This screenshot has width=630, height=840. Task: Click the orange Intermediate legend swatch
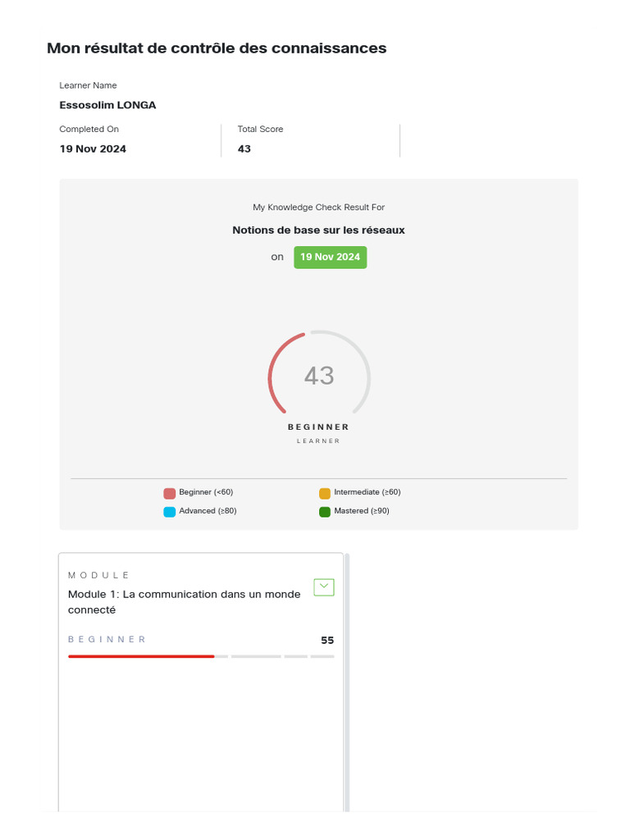click(325, 493)
